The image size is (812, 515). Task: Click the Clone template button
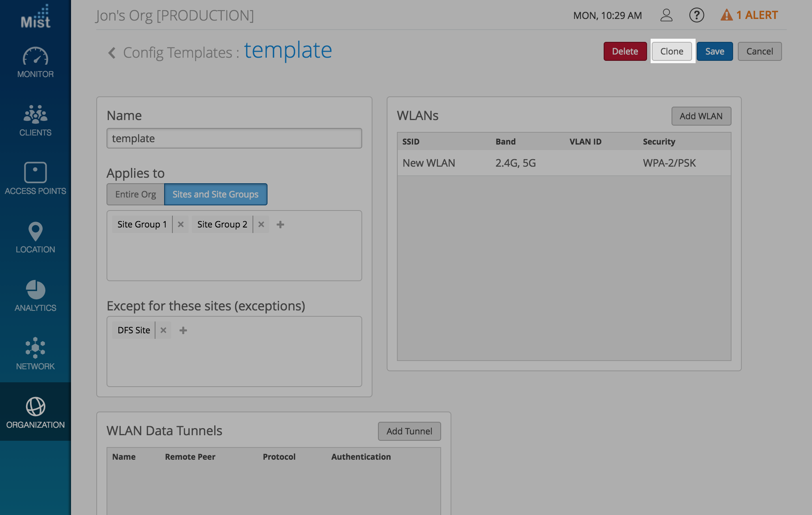(x=672, y=51)
